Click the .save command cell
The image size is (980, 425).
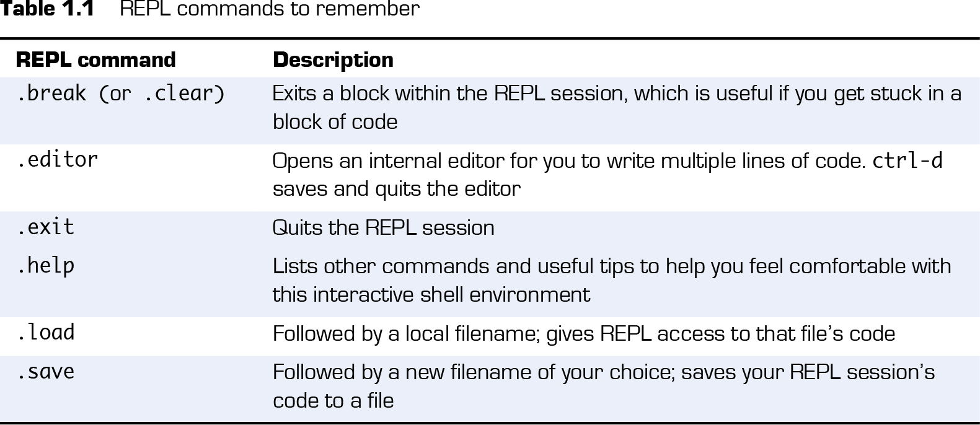click(45, 372)
